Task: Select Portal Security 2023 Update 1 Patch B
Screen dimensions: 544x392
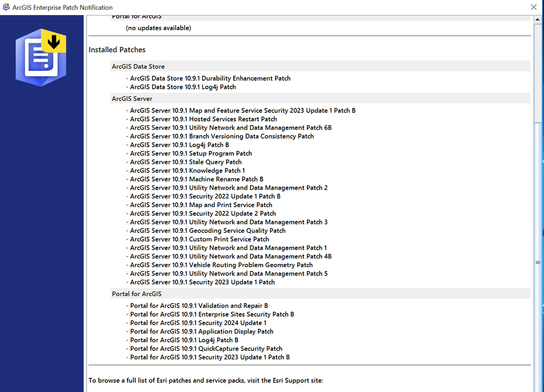Action: [x=208, y=357]
